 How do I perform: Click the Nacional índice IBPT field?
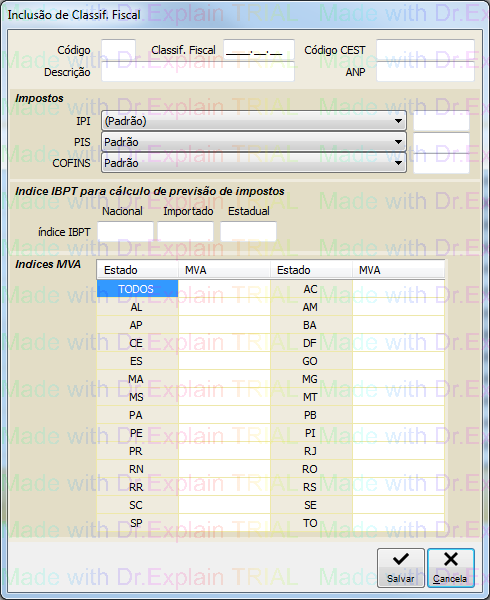[125, 232]
